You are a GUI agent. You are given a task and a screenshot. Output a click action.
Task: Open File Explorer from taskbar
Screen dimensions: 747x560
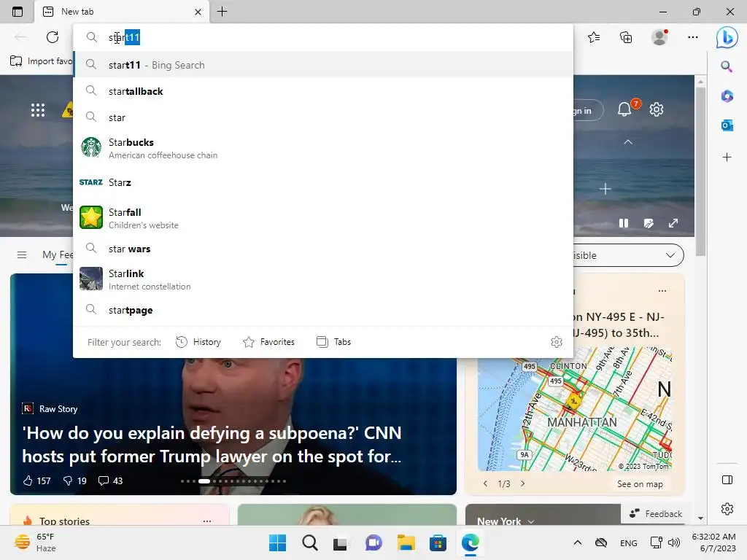click(406, 542)
